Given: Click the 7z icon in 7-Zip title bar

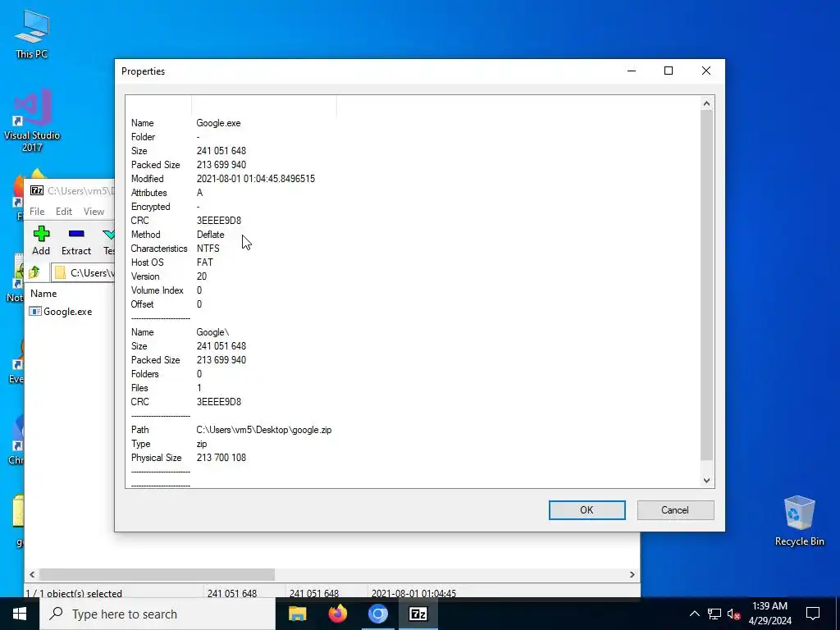Looking at the screenshot, I should click(x=37, y=190).
